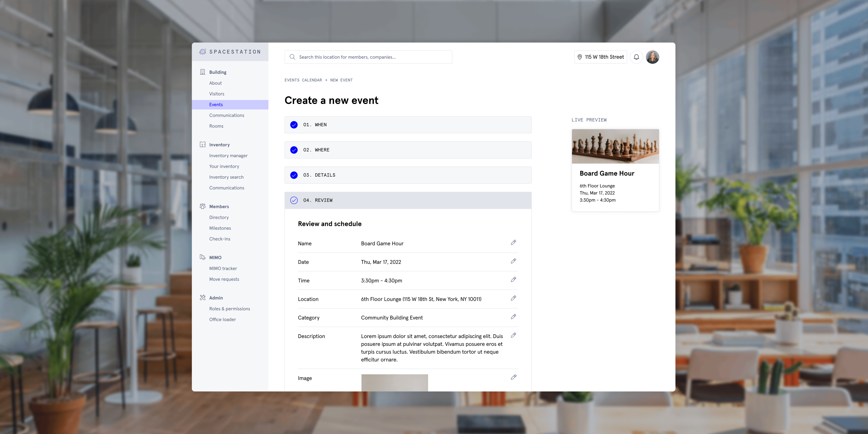This screenshot has height=434, width=868.
Task: Open Inventory search
Action: (x=226, y=177)
